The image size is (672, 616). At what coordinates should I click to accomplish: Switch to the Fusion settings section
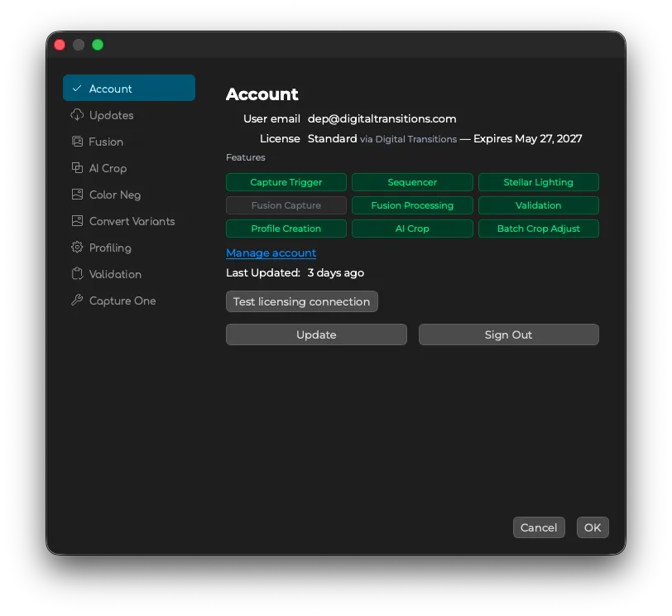pyautogui.click(x=106, y=142)
